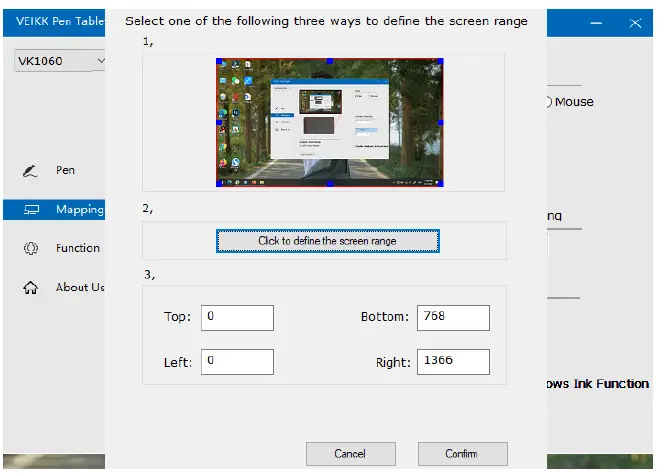Viewport: 658px width, 473px height.
Task: Open the VK1060 device dropdown
Action: click(x=60, y=61)
